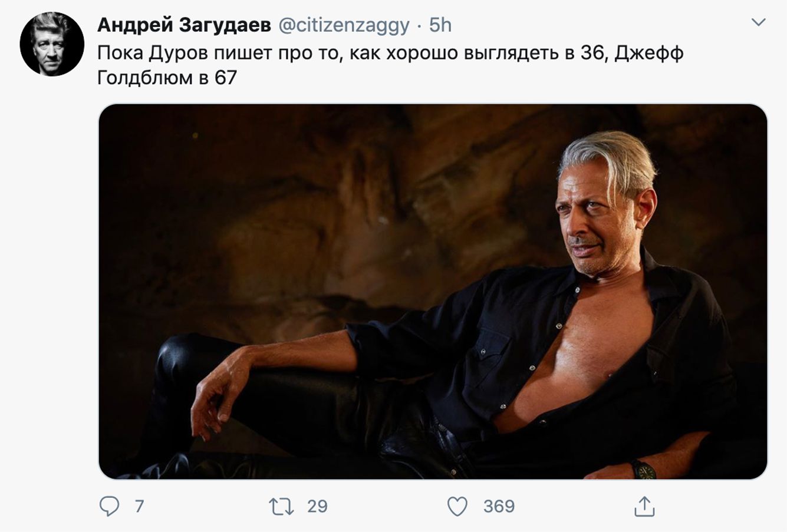Open the share upload arrow icon
This screenshot has height=532, width=787.
click(x=644, y=506)
